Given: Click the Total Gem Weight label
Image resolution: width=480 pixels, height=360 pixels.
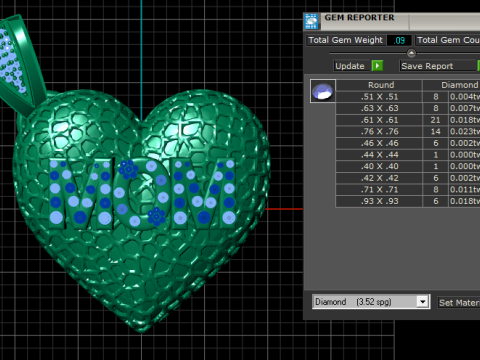Looking at the screenshot, I should [x=346, y=40].
